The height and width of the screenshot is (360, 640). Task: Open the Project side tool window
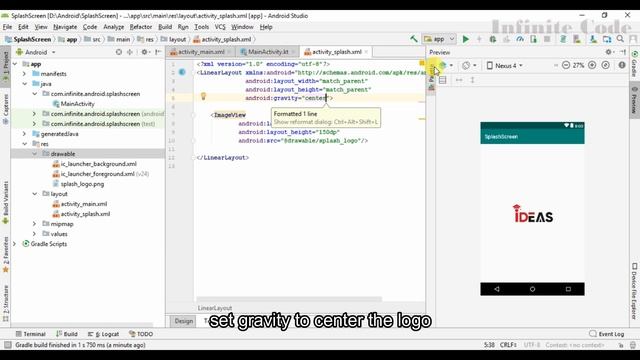6,67
